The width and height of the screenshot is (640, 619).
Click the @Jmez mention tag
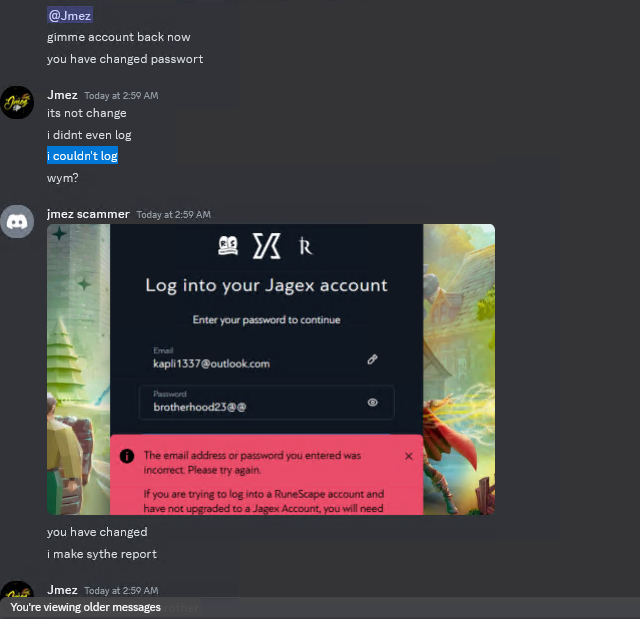pyautogui.click(x=70, y=16)
